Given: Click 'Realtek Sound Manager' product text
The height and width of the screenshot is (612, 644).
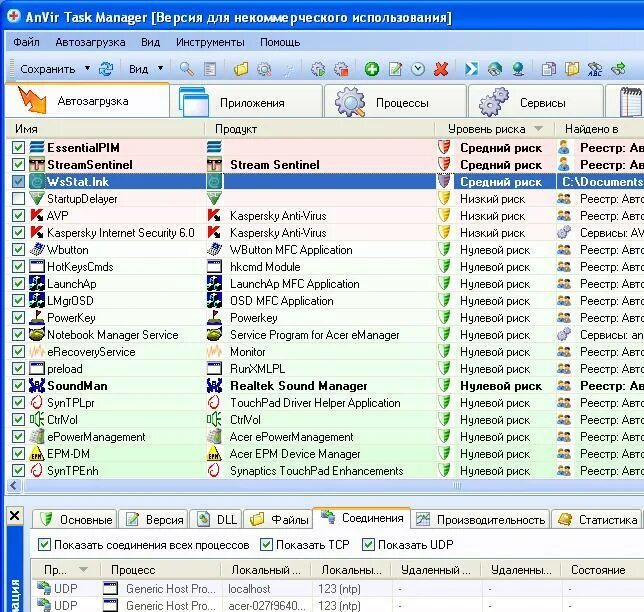Looking at the screenshot, I should tap(299, 385).
